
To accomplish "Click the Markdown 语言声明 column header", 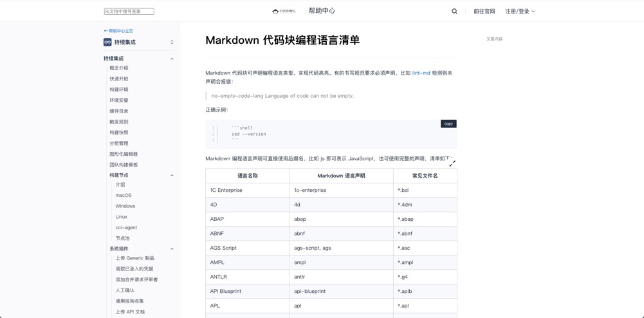I will point(342,176).
